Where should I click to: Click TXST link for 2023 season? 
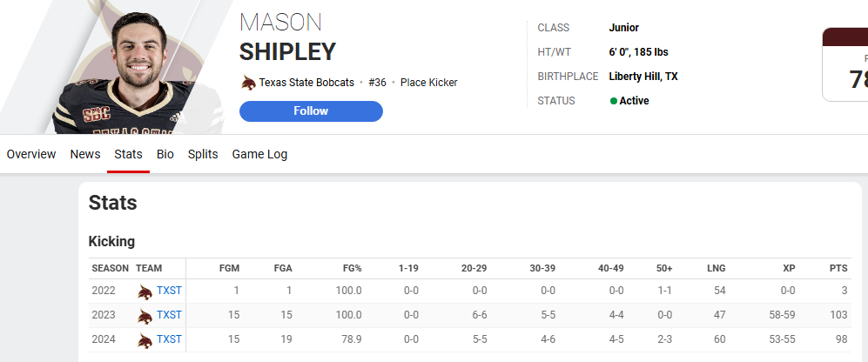(169, 315)
